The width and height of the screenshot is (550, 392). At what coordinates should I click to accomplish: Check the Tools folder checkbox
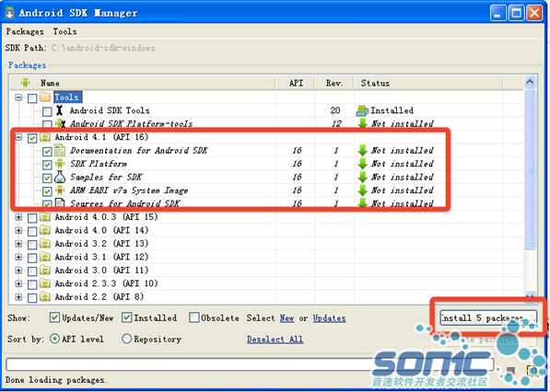32,98
